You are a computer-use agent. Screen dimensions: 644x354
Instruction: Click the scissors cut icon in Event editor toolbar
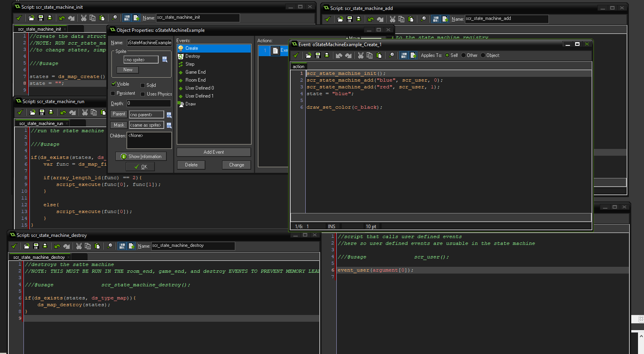click(x=361, y=55)
